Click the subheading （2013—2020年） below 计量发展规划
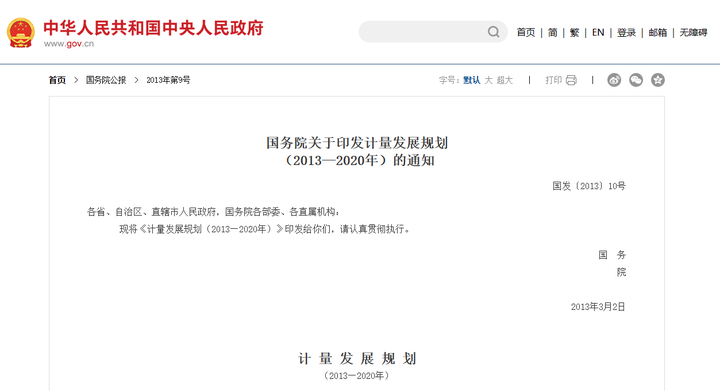Screen dimensions: 720x391 coord(357,375)
